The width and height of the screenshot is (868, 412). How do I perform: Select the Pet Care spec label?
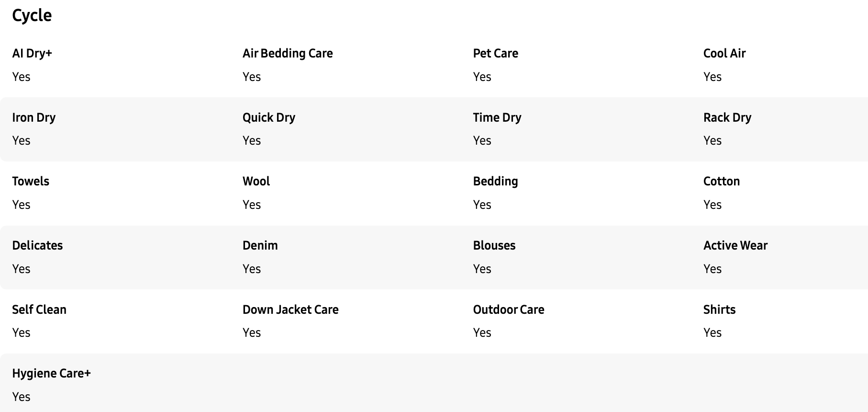(495, 53)
